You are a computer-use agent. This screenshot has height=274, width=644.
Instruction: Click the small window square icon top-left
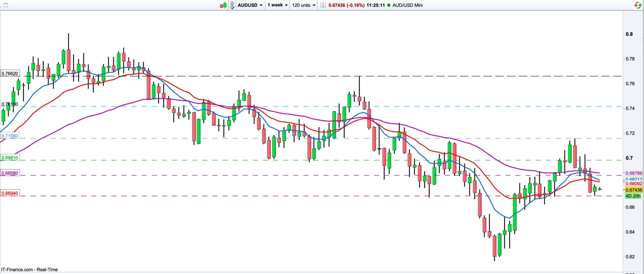(x=6, y=5)
